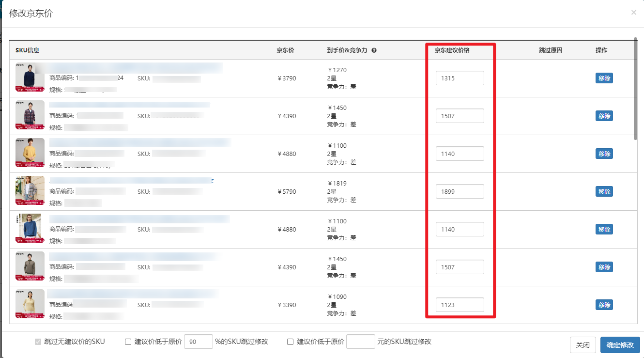Click the yellow sweater product thumbnail
644x358 pixels.
click(x=30, y=153)
